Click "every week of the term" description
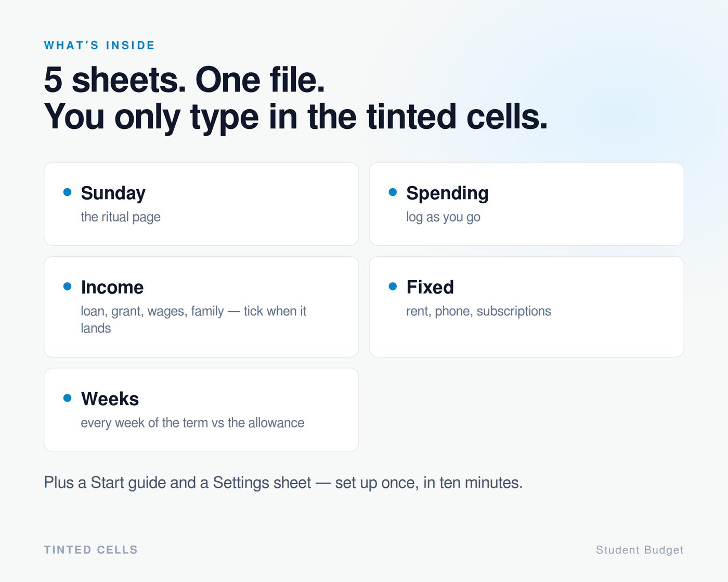 [x=192, y=423]
